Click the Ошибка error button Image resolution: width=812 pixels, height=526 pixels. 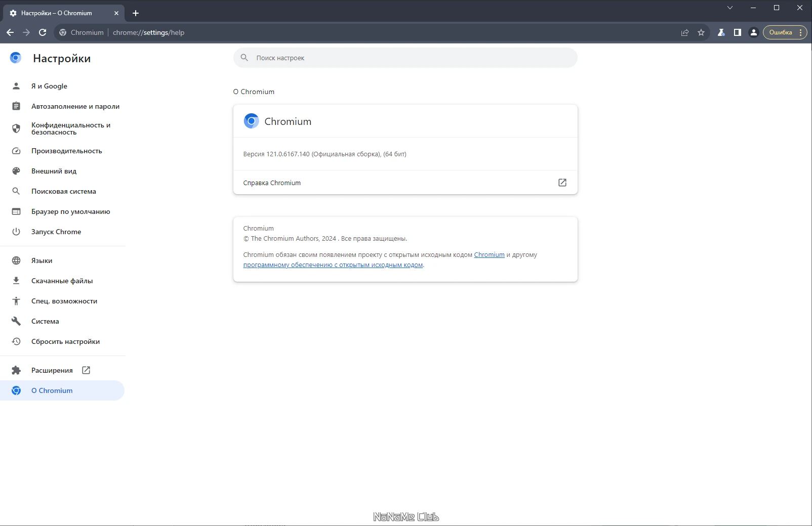tap(781, 32)
